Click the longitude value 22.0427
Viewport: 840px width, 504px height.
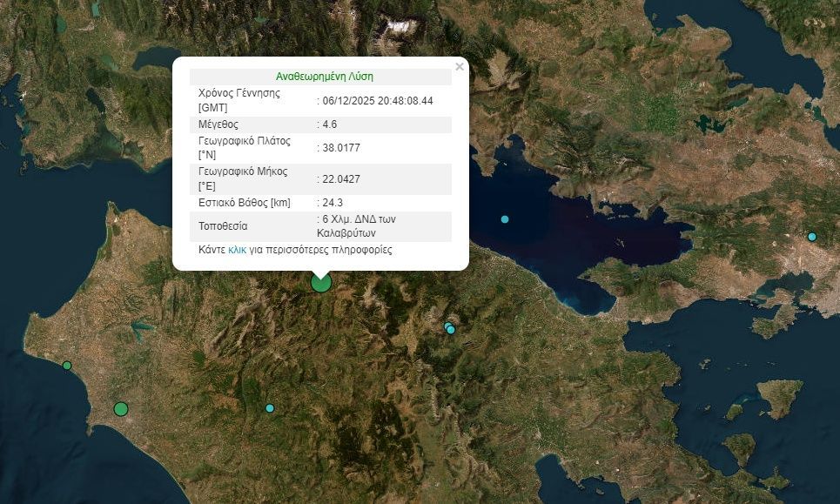[341, 179]
